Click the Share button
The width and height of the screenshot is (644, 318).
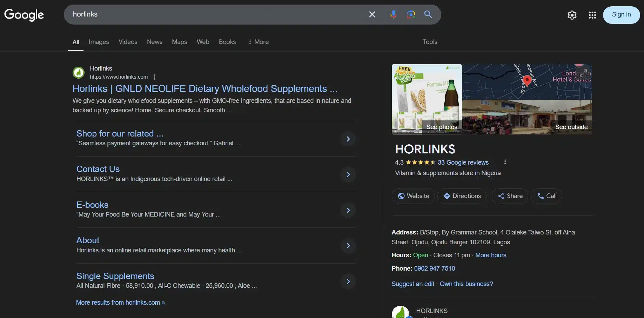(x=510, y=196)
